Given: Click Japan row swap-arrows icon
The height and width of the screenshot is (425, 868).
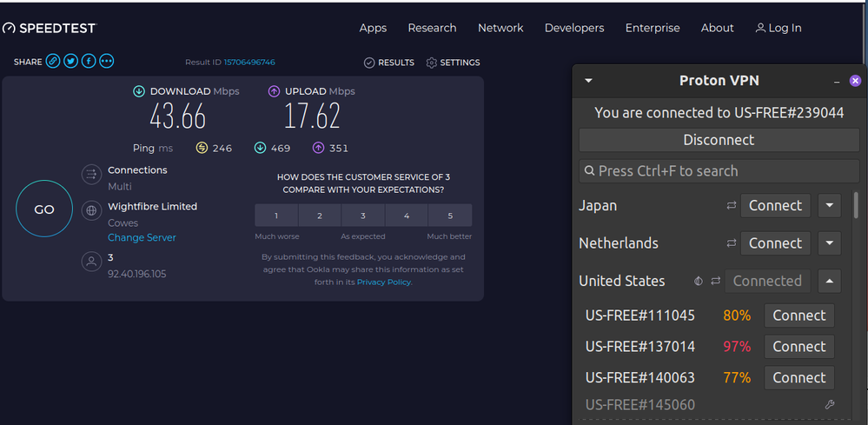Looking at the screenshot, I should click(732, 205).
